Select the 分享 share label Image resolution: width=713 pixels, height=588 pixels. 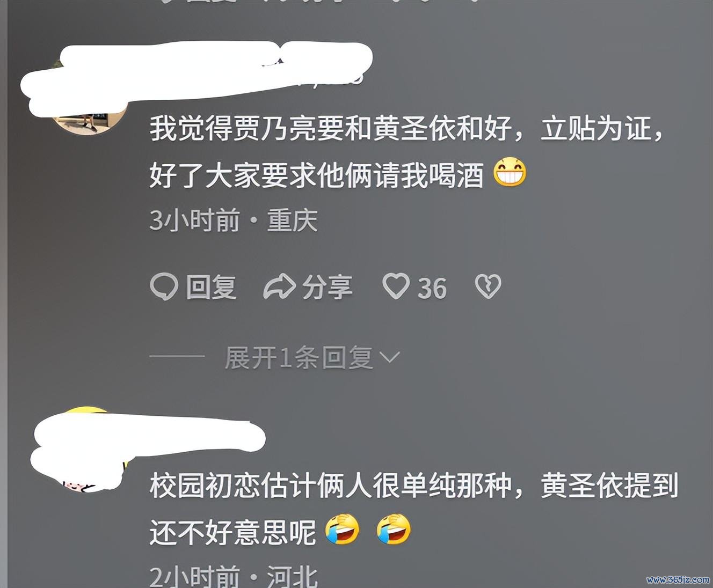tap(328, 287)
